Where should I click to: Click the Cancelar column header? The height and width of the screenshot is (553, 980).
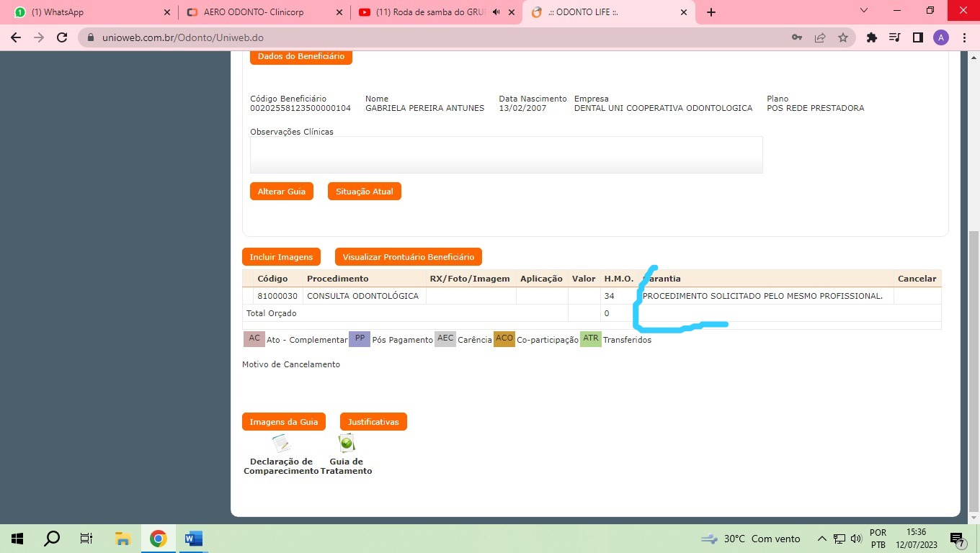(x=917, y=279)
